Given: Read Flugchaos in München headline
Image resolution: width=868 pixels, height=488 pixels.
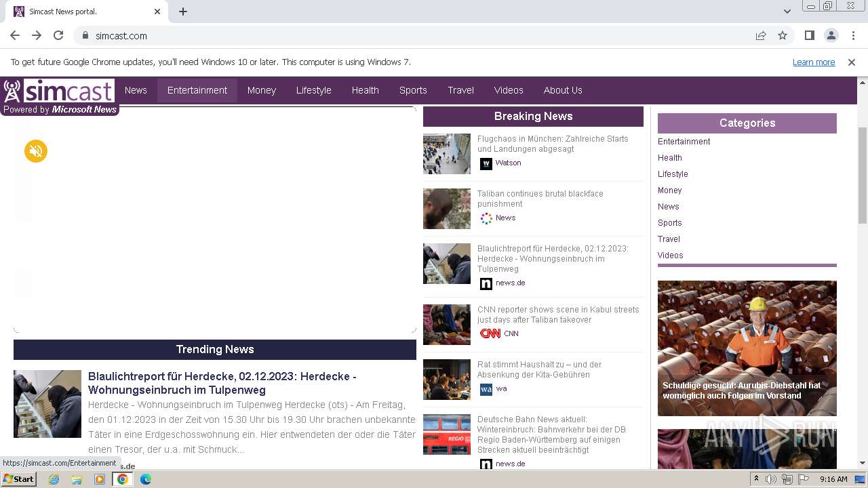Looking at the screenshot, I should point(553,144).
